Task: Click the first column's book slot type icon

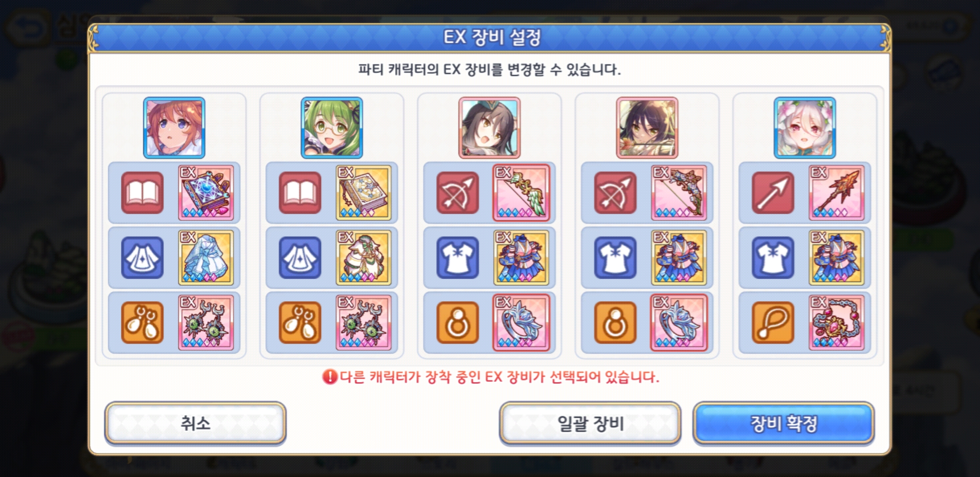Action: [142, 193]
